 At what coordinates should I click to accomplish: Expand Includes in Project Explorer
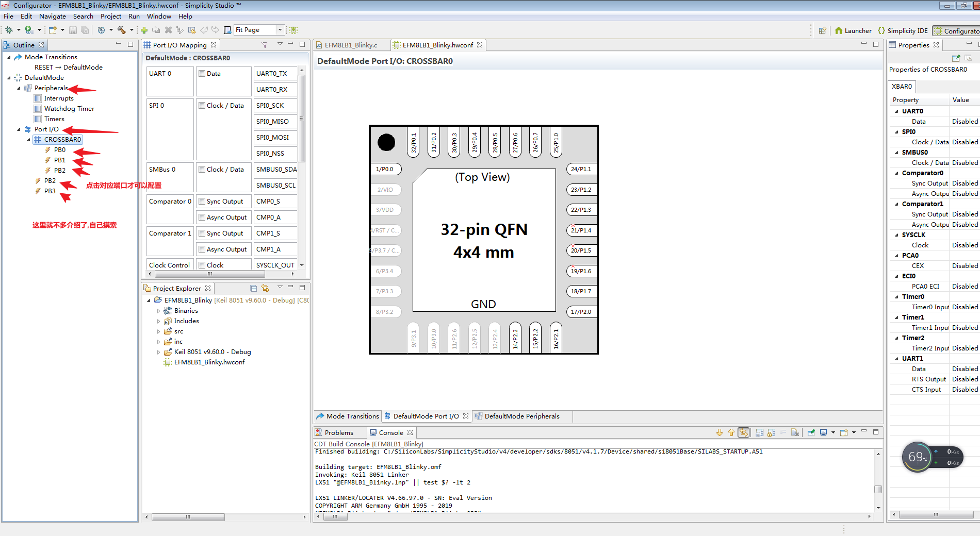pos(158,321)
